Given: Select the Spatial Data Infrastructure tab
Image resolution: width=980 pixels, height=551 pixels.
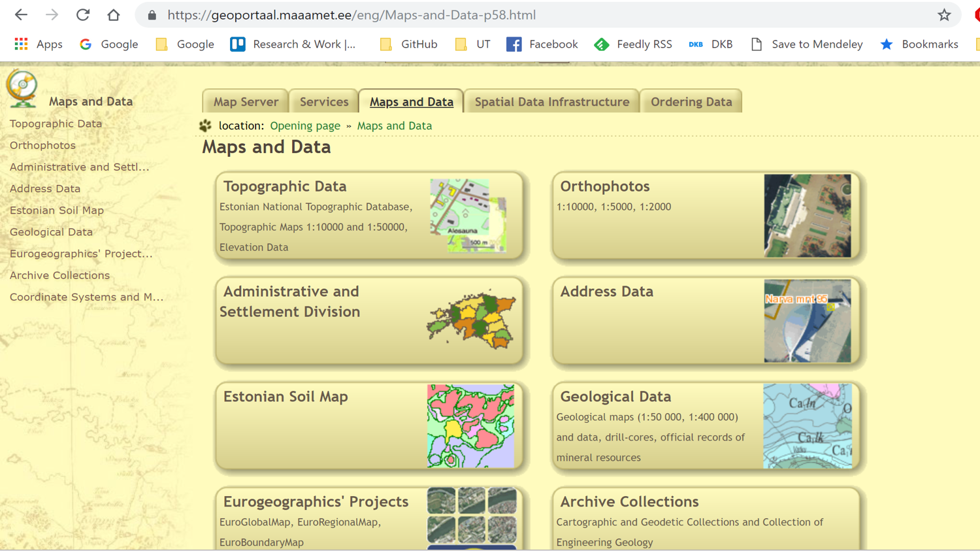Looking at the screenshot, I should coord(551,102).
